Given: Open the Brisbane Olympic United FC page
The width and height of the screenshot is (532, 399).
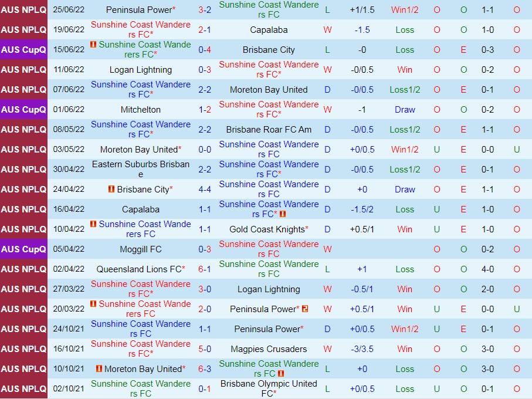Looking at the screenshot, I should (268, 388).
